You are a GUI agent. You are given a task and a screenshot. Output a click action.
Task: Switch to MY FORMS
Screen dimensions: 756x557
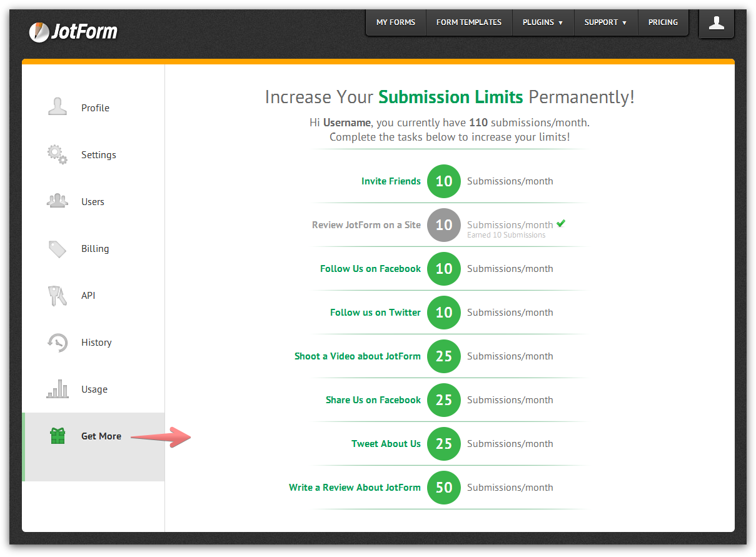pos(395,22)
